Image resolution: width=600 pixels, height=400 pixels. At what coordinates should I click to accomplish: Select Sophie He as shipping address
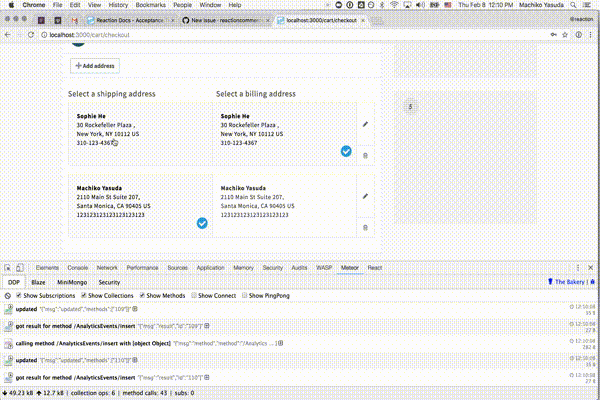(140, 134)
